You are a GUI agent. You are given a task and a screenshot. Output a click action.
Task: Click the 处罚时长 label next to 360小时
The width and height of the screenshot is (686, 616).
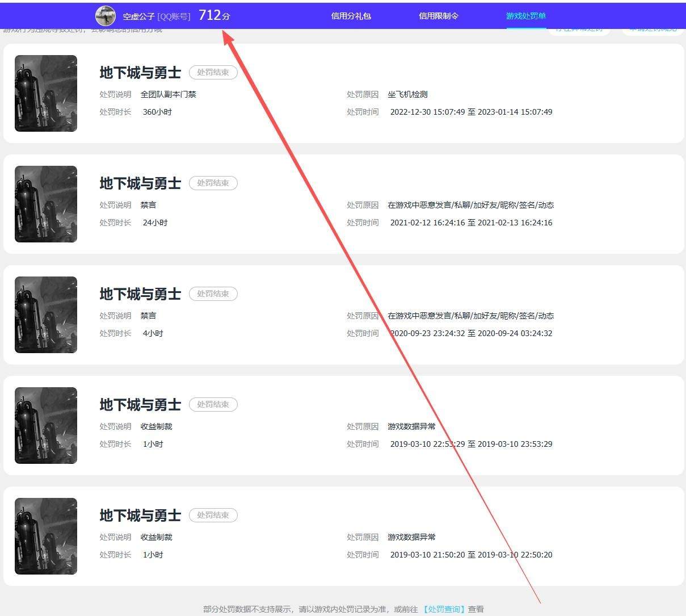(x=115, y=112)
